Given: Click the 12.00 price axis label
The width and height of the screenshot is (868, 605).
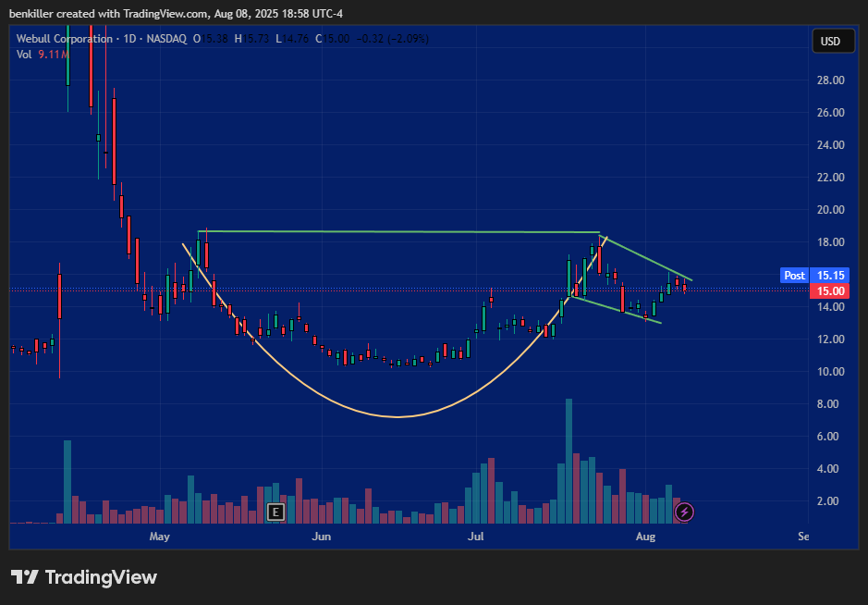Looking at the screenshot, I should tap(830, 340).
